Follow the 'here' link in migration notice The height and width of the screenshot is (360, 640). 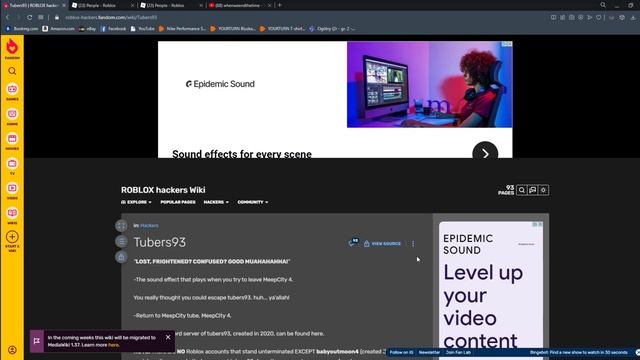pos(113,345)
